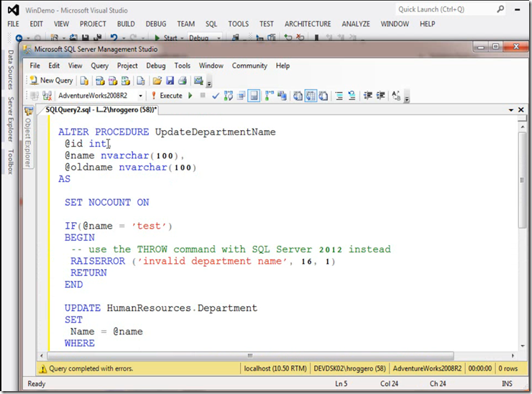Expand the Standard toolbar options arrow in SSMS

coord(209,83)
